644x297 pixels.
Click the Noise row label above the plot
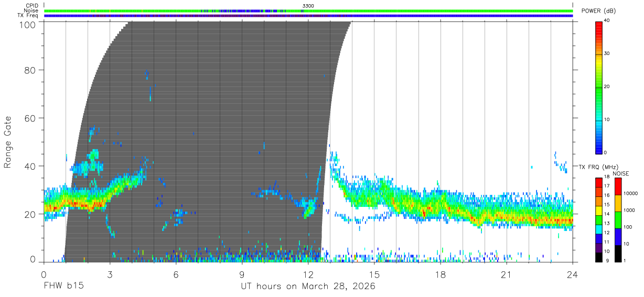(x=31, y=10)
